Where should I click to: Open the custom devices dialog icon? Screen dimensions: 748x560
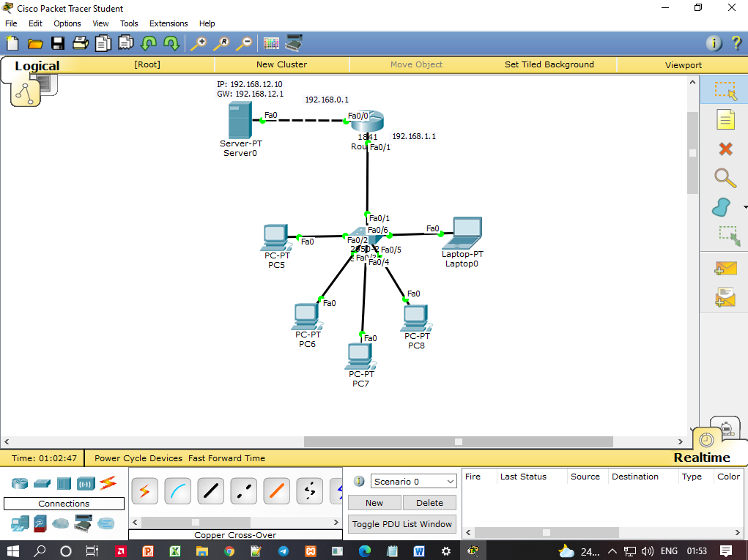pyautogui.click(x=294, y=43)
